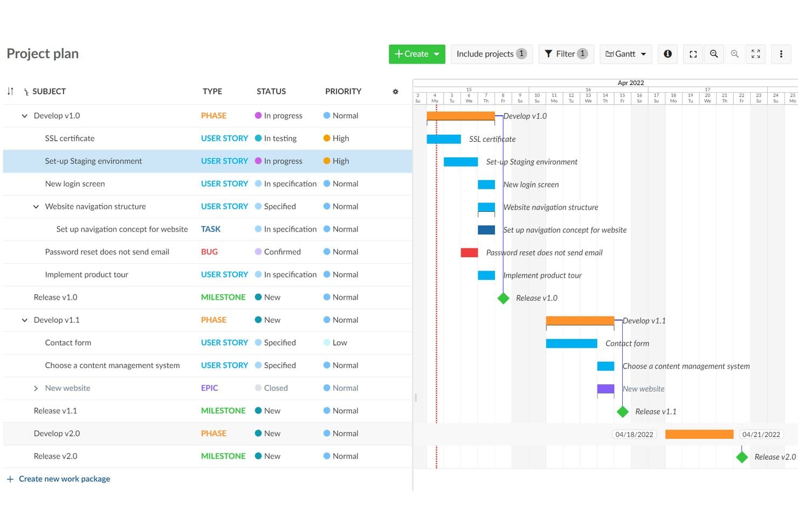Collapse the Develop v1.1 phase
798x532 pixels.
click(x=24, y=320)
